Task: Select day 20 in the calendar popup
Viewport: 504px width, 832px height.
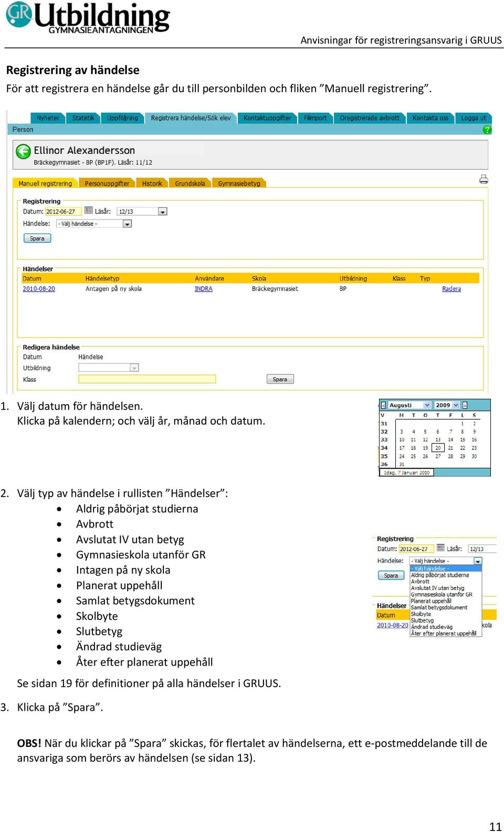Action: click(x=438, y=448)
